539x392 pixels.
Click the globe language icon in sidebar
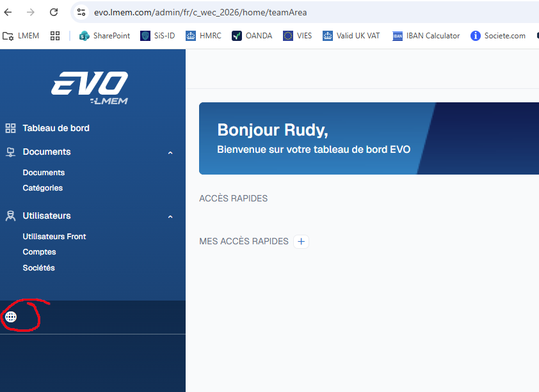[11, 317]
